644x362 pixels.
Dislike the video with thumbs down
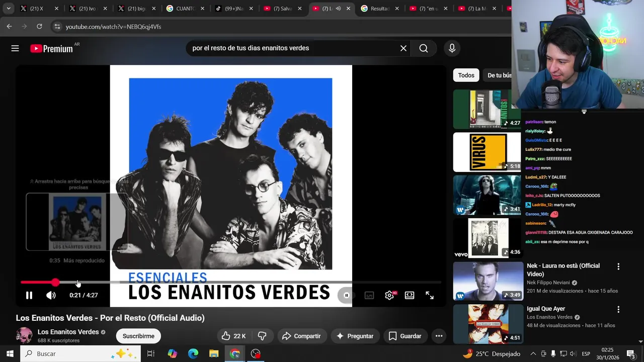262,336
